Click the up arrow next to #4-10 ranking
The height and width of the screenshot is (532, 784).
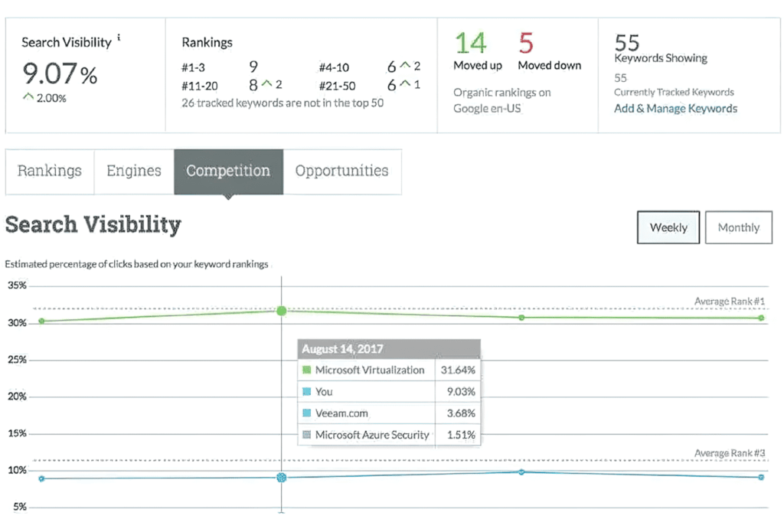(x=406, y=65)
